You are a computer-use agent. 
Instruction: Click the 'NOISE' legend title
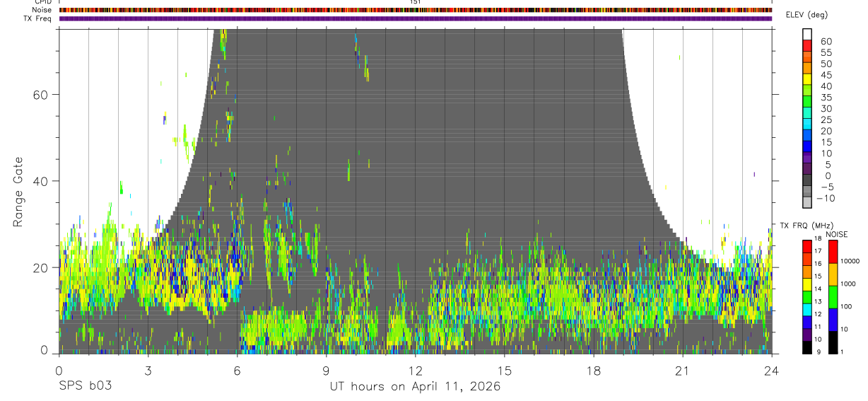tap(837, 234)
